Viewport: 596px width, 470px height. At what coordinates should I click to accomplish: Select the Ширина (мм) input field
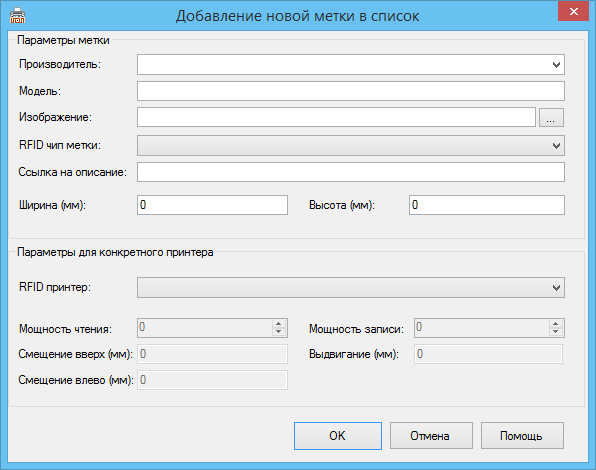coord(212,205)
